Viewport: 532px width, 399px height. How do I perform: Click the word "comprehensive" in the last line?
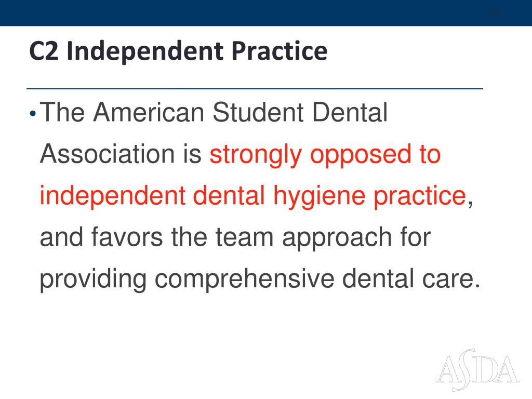coord(244,280)
